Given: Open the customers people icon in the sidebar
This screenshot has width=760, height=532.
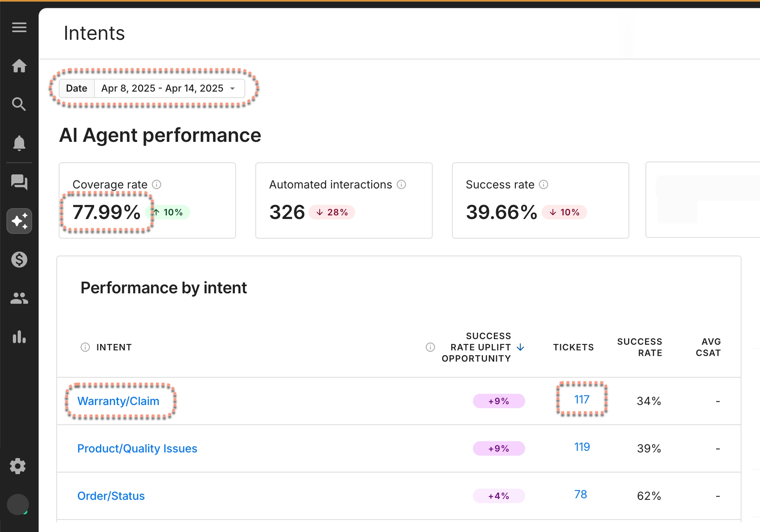Looking at the screenshot, I should [x=19, y=298].
